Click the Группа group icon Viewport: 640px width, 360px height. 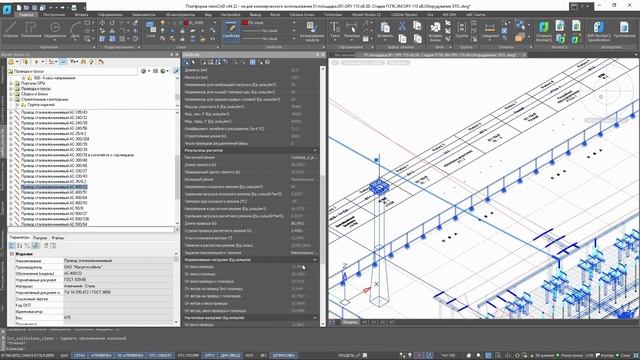pyautogui.click(x=462, y=29)
